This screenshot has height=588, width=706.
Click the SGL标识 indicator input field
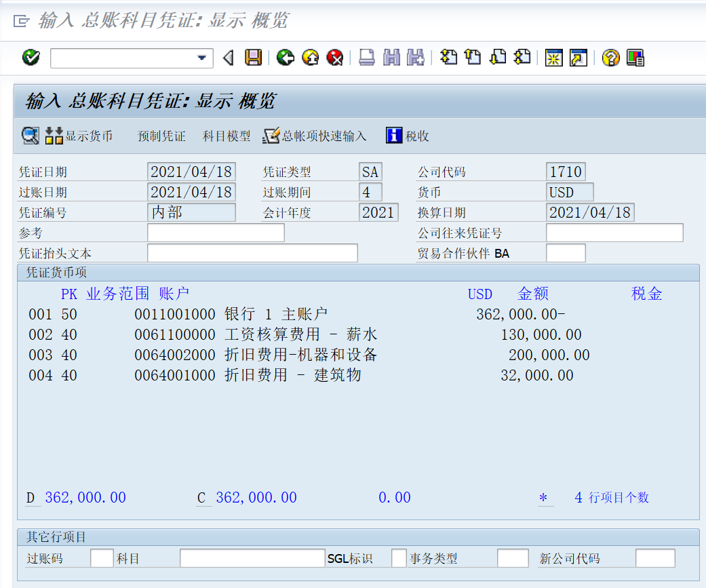click(399, 558)
